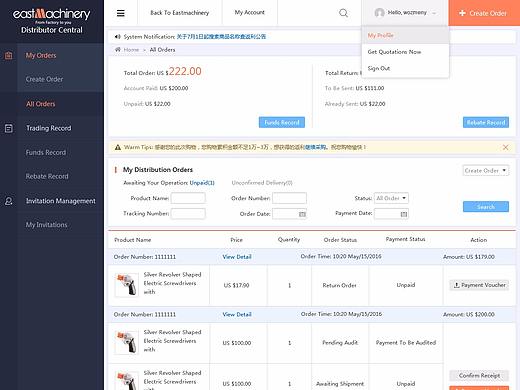The height and width of the screenshot is (390, 520).
Task: Open the Create Order dropdown in orders panel
Action: coord(486,170)
